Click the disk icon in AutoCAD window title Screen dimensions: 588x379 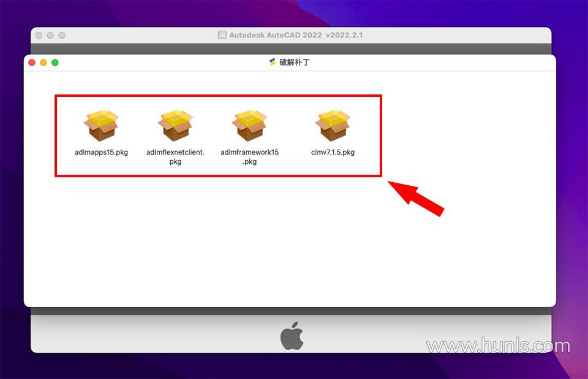222,35
